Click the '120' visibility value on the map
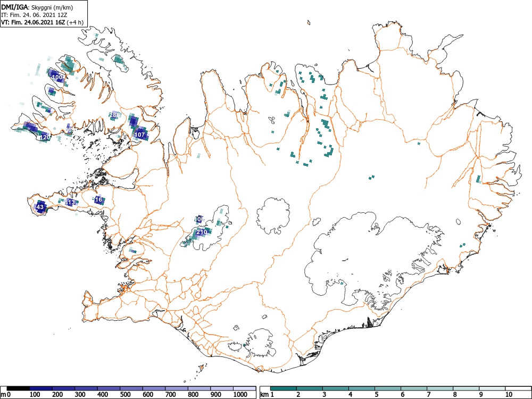 [x=45, y=137]
